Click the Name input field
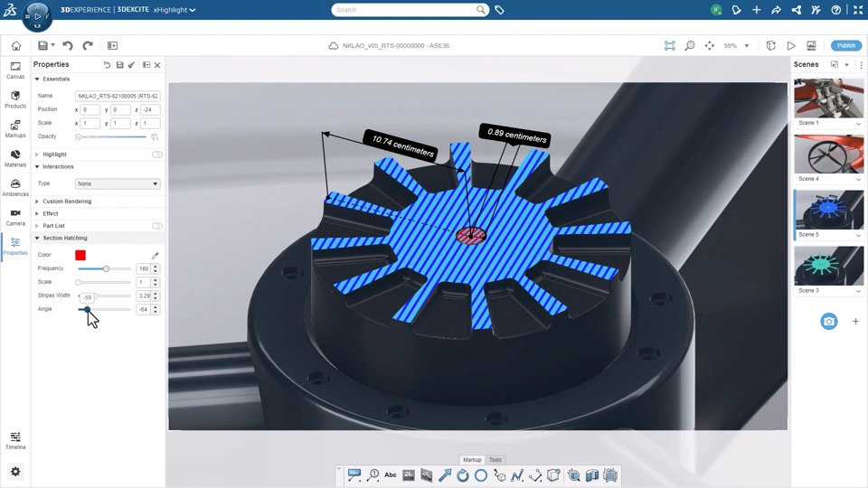Image resolution: width=868 pixels, height=488 pixels. [118, 96]
